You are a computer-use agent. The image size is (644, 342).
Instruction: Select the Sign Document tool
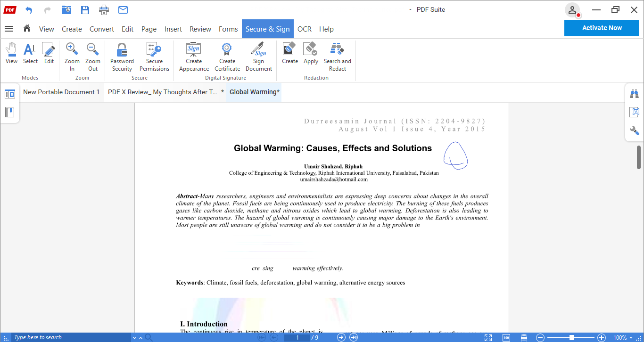pos(258,56)
